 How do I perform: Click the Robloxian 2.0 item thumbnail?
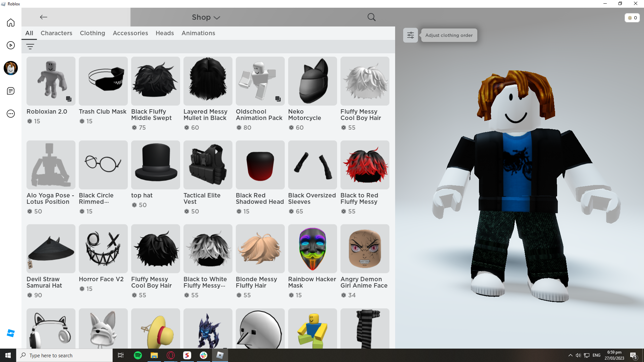50,81
